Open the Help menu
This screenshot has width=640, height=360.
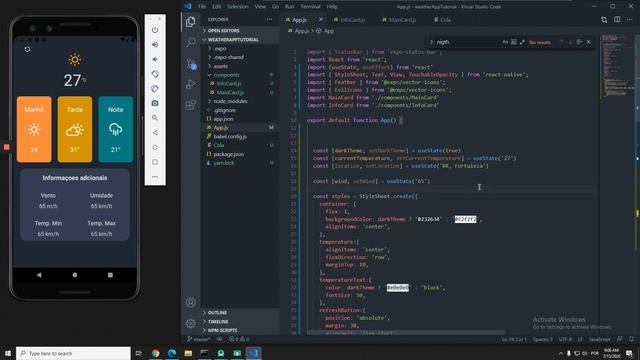coord(332,7)
